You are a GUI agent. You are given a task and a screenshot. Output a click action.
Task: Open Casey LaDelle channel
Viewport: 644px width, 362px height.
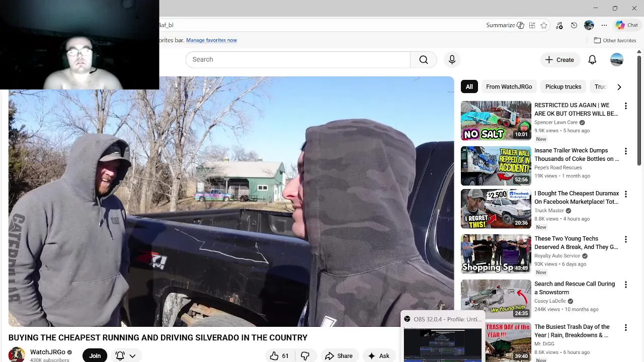pos(550,301)
